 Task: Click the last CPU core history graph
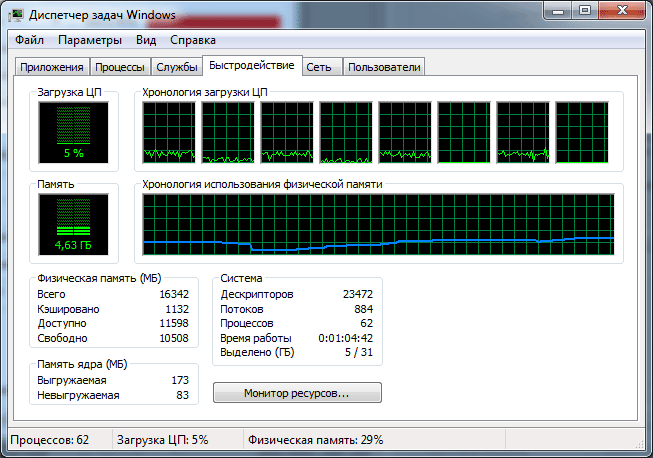tap(582, 132)
